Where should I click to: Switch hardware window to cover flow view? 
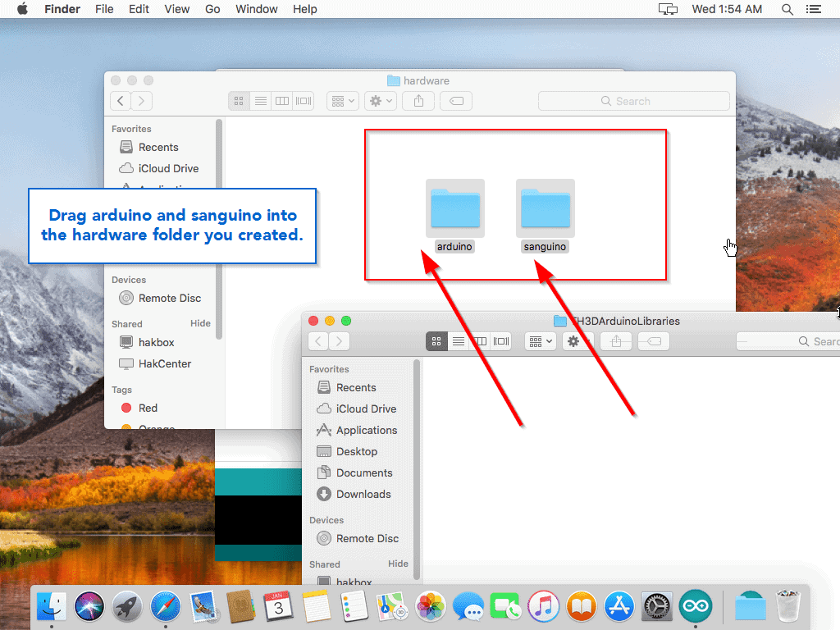(x=304, y=101)
